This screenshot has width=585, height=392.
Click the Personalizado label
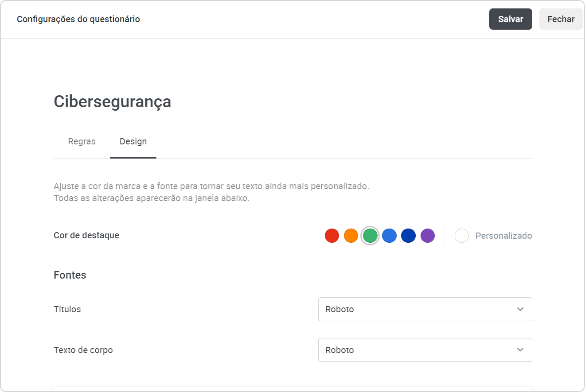[503, 236]
